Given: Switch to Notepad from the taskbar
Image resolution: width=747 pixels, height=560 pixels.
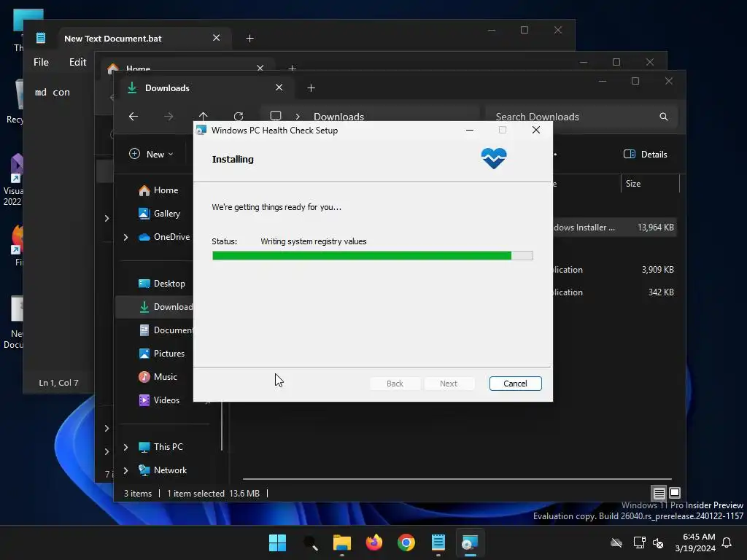Looking at the screenshot, I should pos(438,542).
